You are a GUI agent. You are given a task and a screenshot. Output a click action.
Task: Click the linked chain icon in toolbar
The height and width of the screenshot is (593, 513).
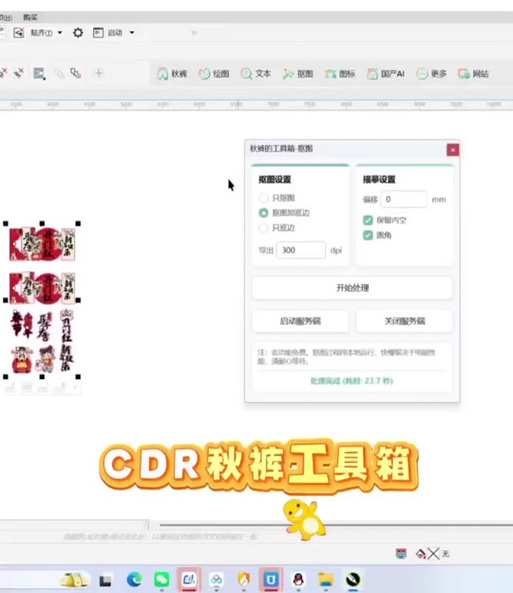click(76, 73)
